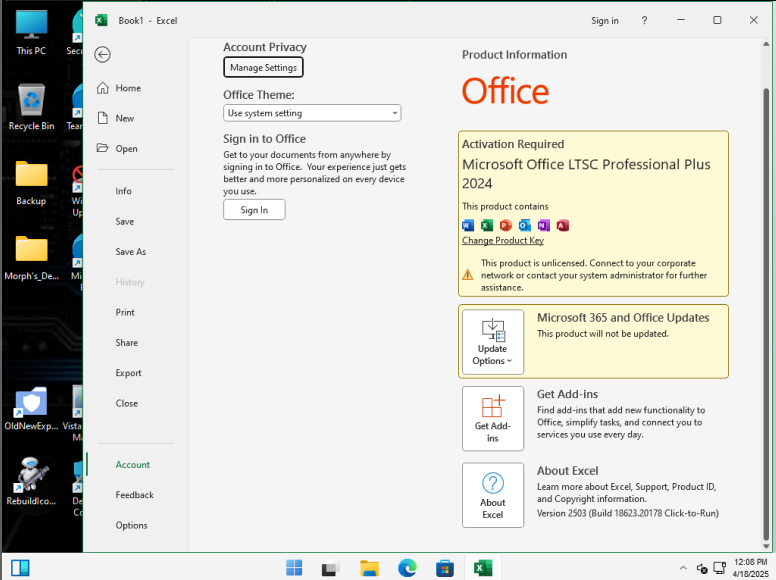
Task: Open the Share page
Action: pyautogui.click(x=127, y=342)
